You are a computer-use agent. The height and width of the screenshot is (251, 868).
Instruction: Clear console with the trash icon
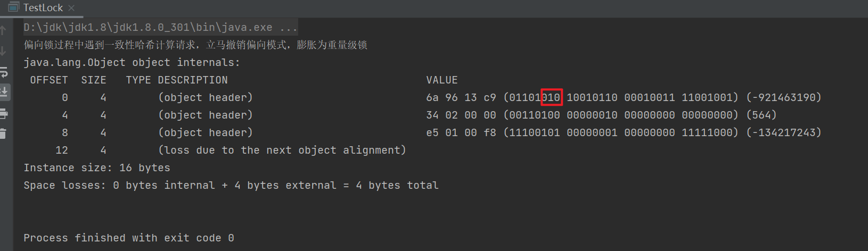pos(3,133)
